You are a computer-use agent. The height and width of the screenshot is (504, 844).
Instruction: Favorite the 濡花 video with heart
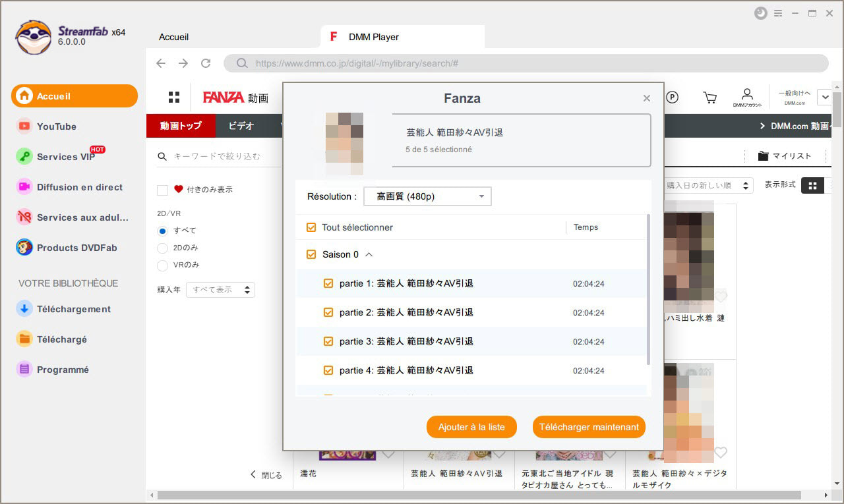(388, 453)
